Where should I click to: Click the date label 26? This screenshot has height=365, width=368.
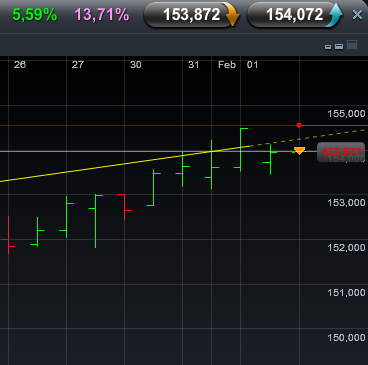click(20, 65)
